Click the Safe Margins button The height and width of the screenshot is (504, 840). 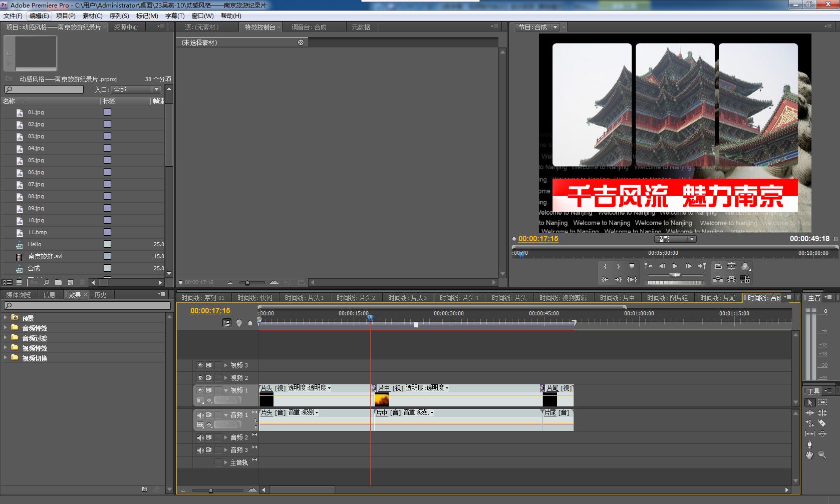732,266
